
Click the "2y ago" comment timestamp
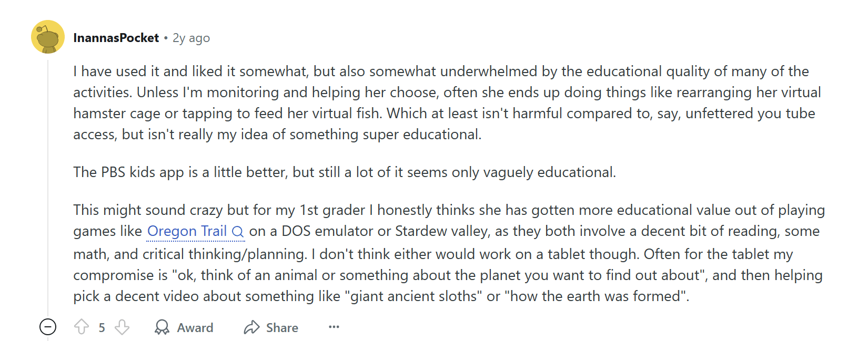click(x=191, y=38)
